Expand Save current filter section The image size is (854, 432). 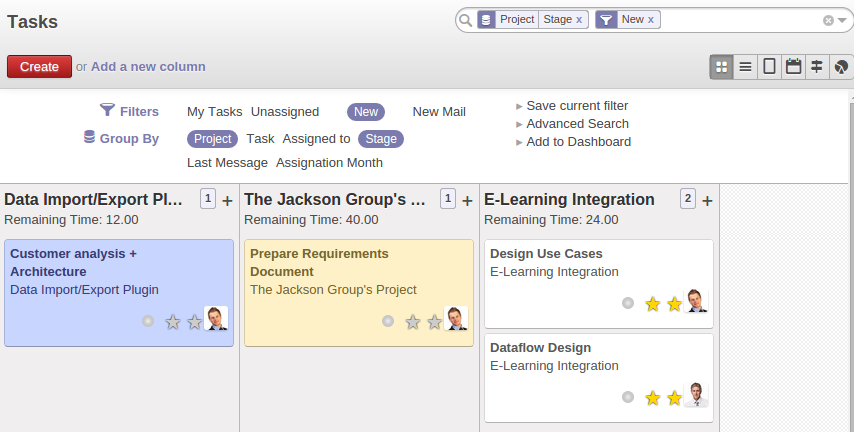pyautogui.click(x=576, y=106)
